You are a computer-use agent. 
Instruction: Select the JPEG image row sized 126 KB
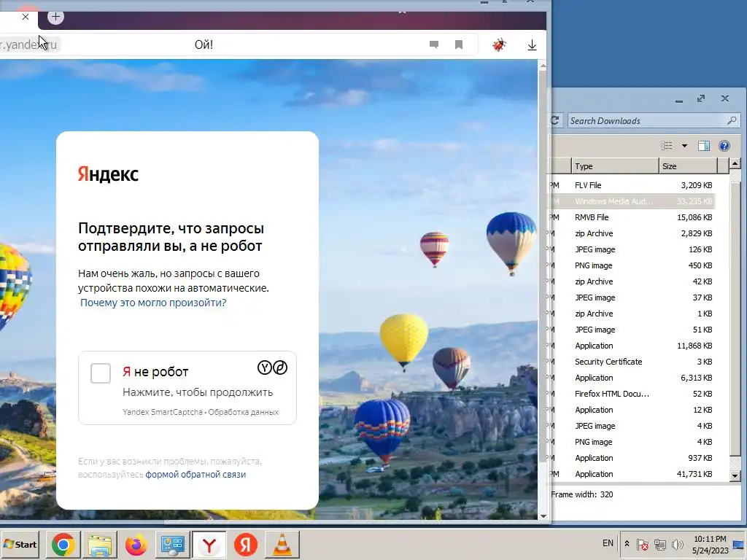pos(632,249)
